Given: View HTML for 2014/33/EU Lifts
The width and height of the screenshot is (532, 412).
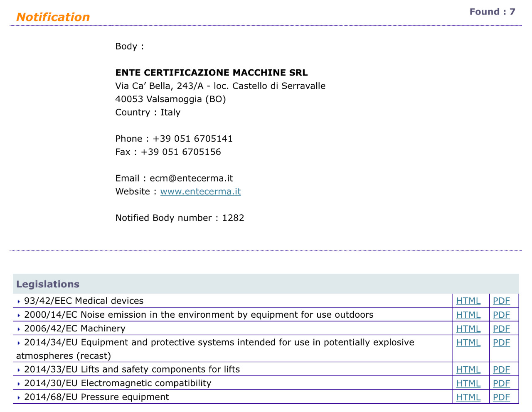Looking at the screenshot, I should click(x=468, y=369).
